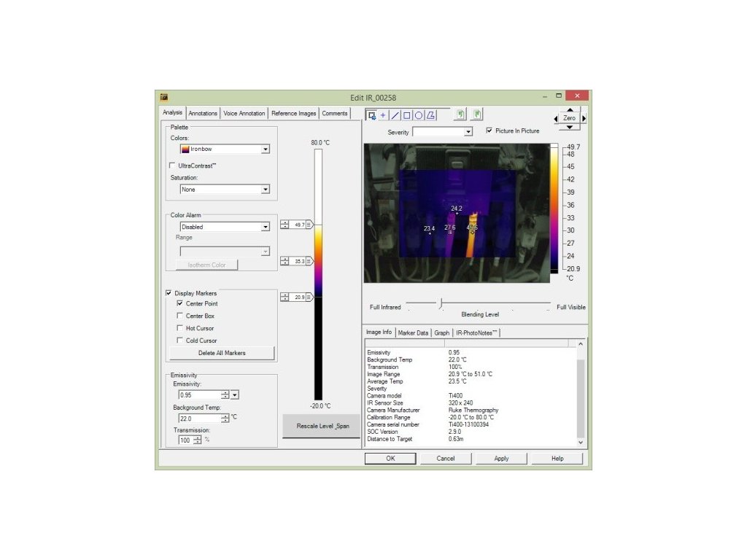The image size is (747, 560).
Task: Select the ellipse marker tool
Action: 419,115
